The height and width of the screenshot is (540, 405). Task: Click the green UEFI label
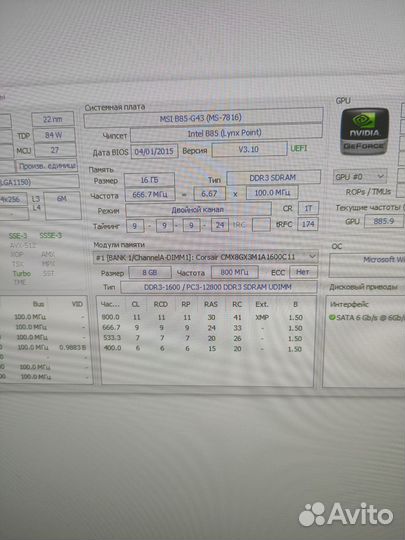tap(299, 148)
